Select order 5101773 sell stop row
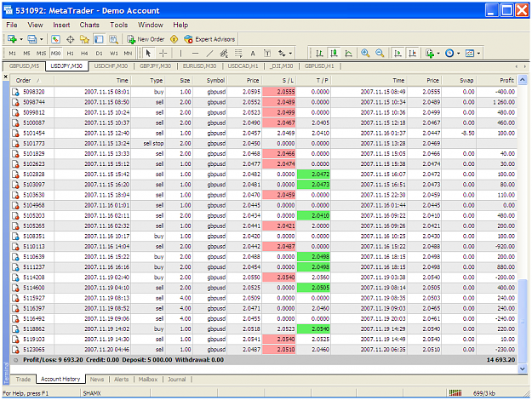This screenshot has height=400, width=532. (264, 144)
